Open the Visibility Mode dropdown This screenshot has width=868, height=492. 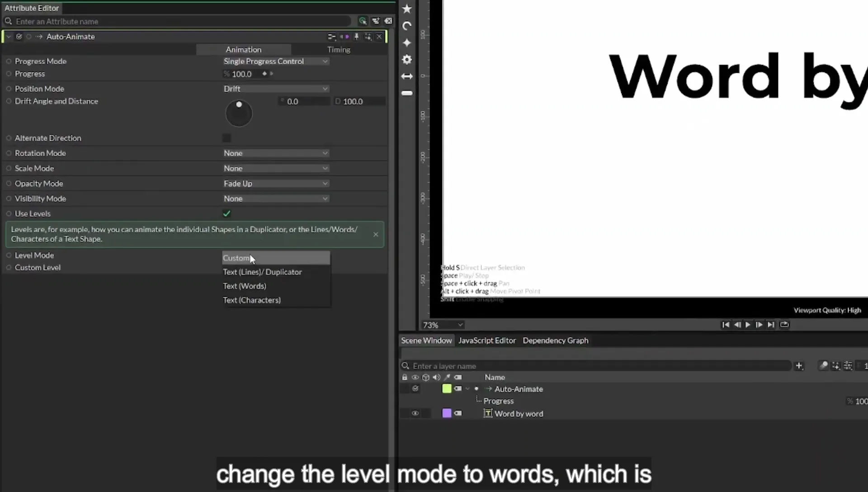pyautogui.click(x=276, y=199)
